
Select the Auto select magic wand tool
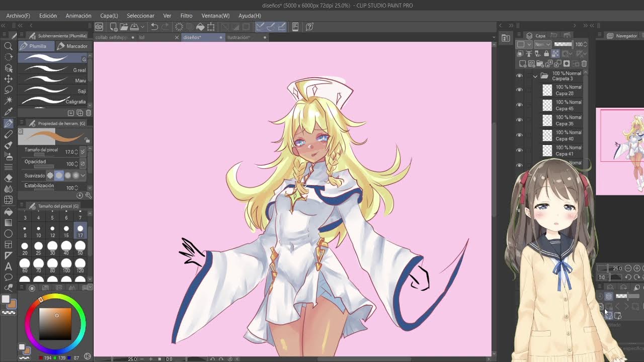[x=8, y=101]
